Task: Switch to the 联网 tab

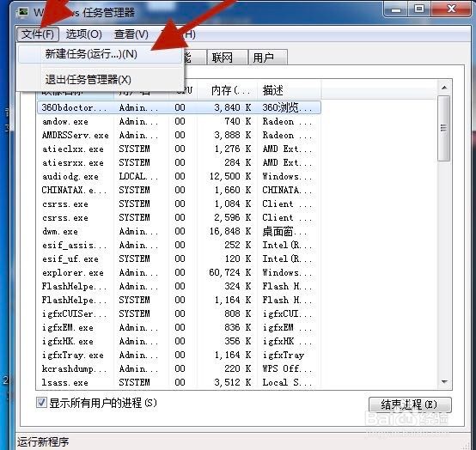Action: click(227, 57)
